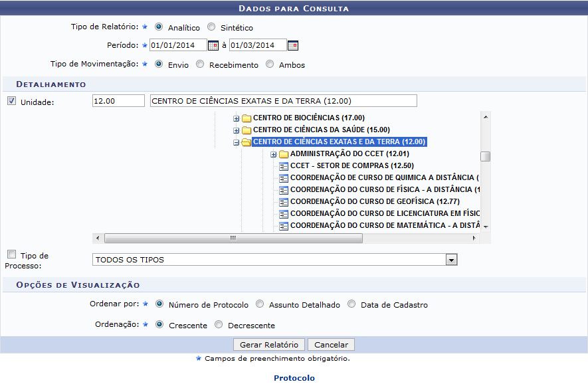Collapse the Centro de Ciências Exatas node

point(236,142)
